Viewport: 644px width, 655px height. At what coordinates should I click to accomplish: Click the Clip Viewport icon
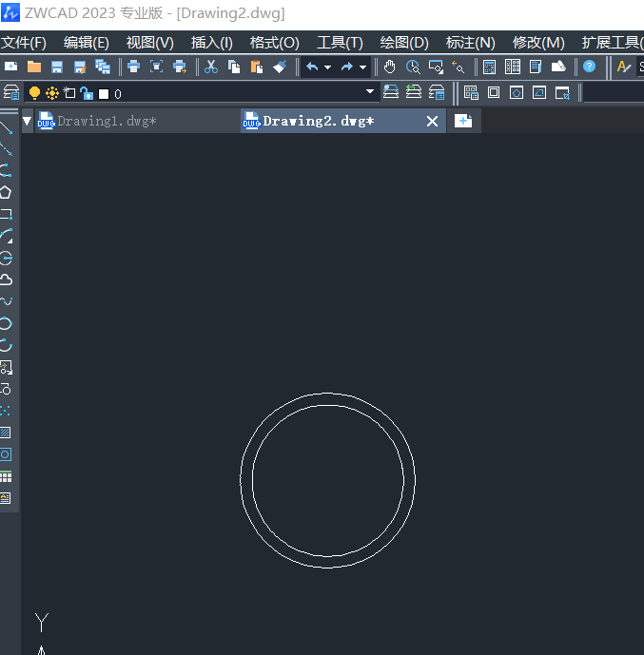pyautogui.click(x=562, y=93)
